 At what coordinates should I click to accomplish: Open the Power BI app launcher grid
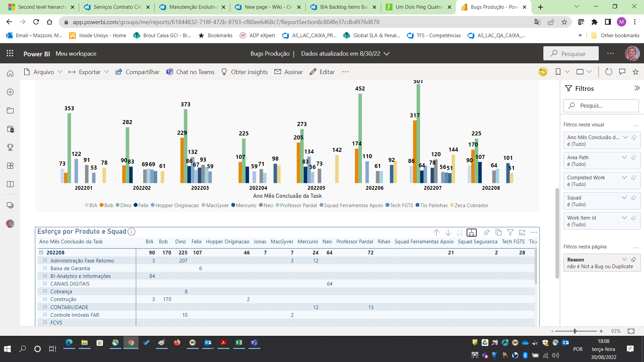(x=10, y=53)
